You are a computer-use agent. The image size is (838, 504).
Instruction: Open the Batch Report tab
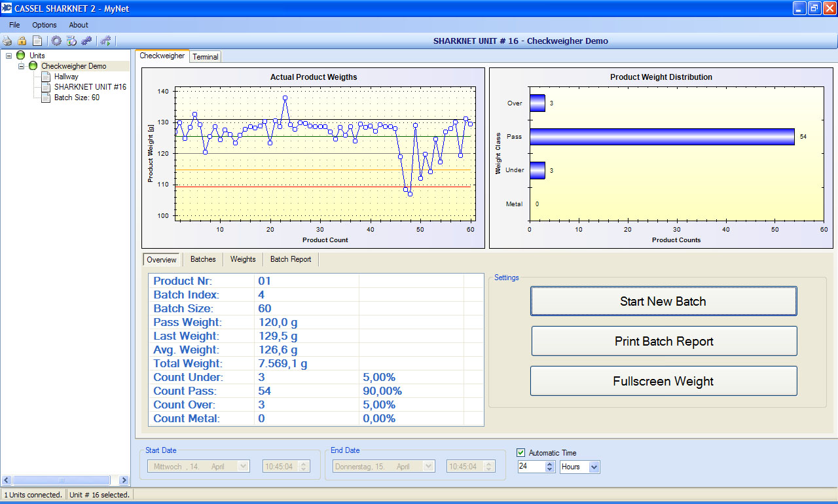click(291, 259)
